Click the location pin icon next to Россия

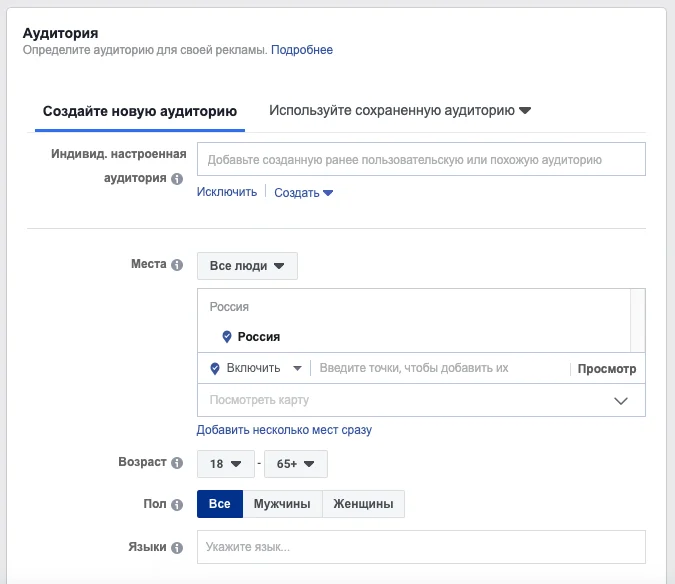[227, 337]
